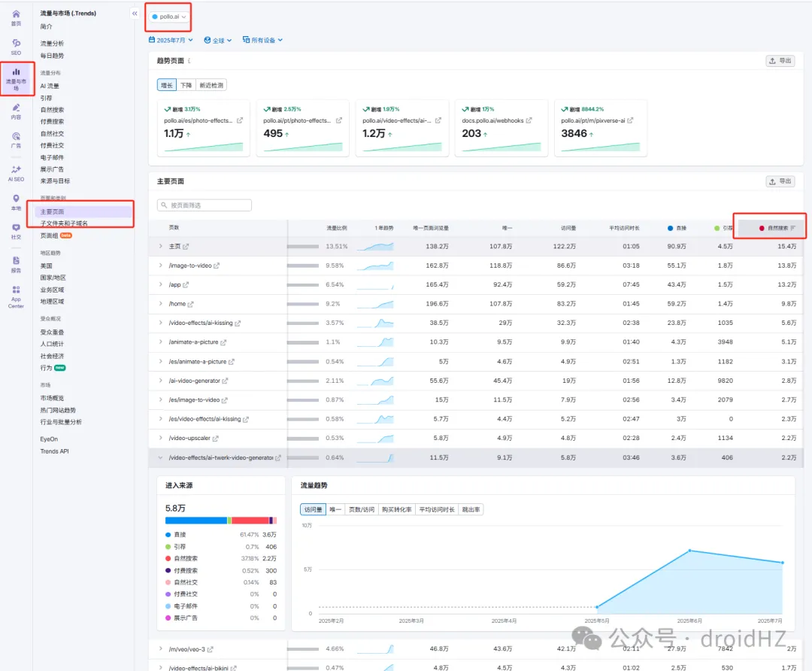The width and height of the screenshot is (812, 671).
Task: Open the 首页 home icon in sidebar
Action: coord(16,18)
